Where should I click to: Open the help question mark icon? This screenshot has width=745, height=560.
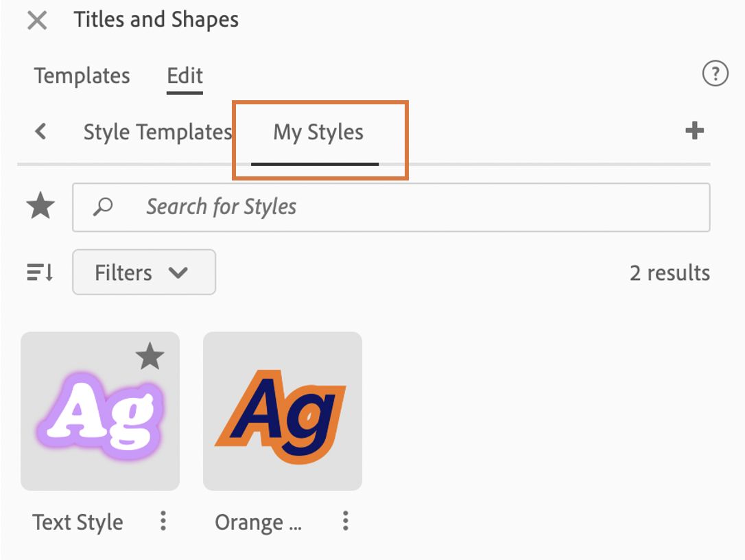(x=716, y=73)
